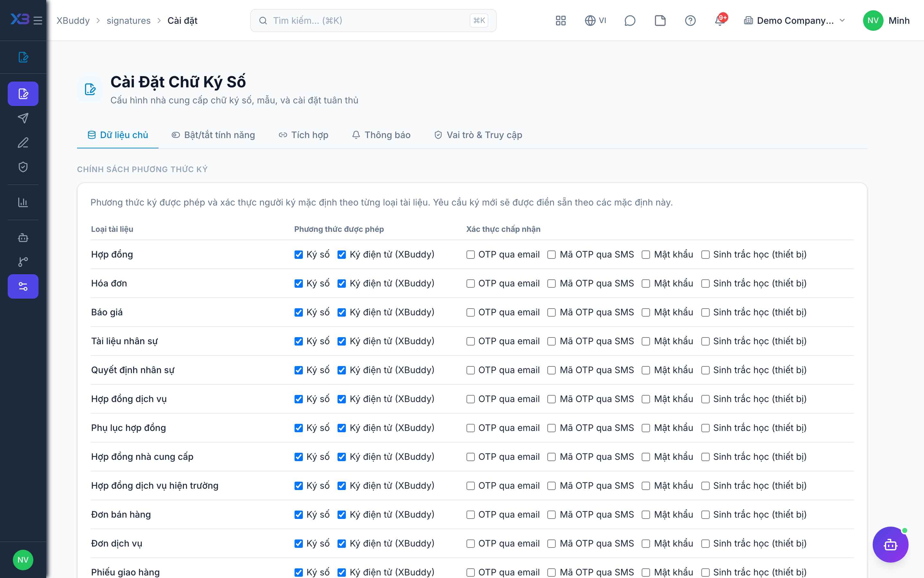Open the notes document icon in header
This screenshot has width=924, height=578.
660,20
